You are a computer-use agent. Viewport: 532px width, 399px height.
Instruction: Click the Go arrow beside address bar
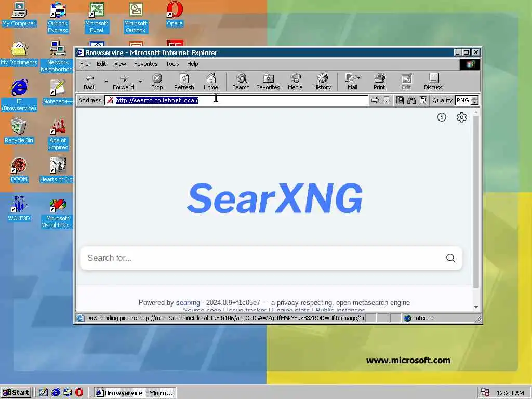(375, 100)
